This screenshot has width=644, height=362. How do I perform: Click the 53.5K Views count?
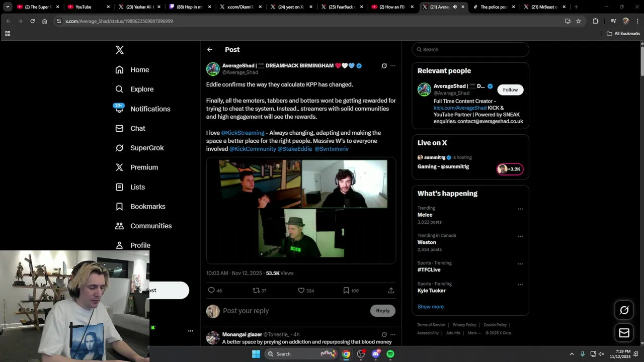(279, 273)
